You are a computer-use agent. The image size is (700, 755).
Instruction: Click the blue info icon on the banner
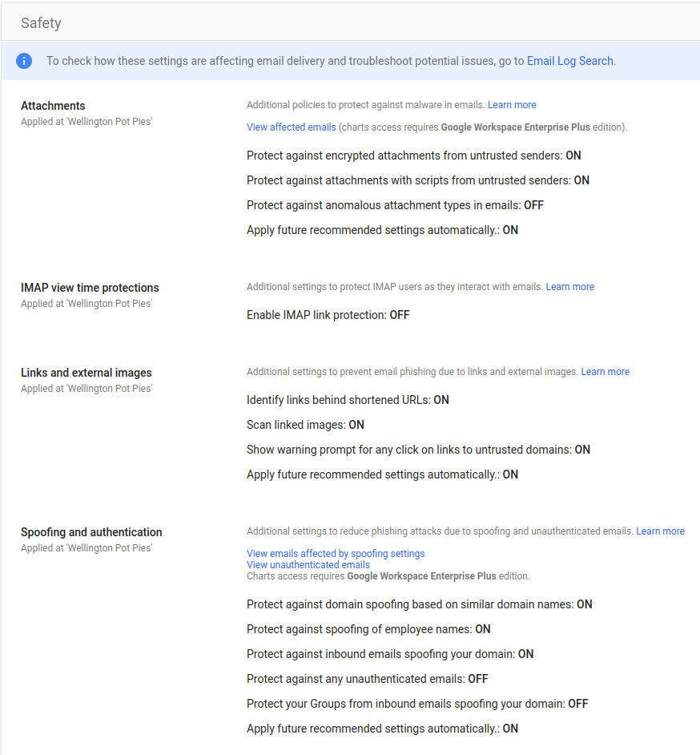pos(24,60)
